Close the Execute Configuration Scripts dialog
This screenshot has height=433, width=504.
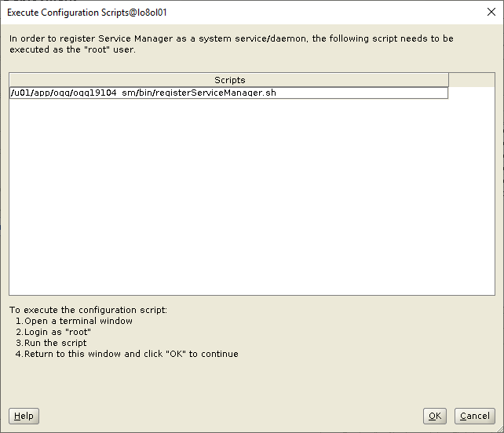tap(491, 12)
